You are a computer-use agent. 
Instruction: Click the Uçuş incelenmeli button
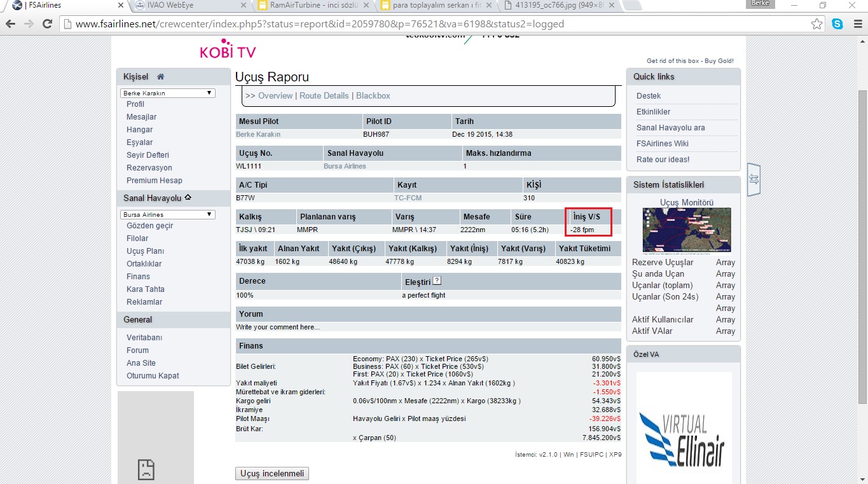coord(272,474)
